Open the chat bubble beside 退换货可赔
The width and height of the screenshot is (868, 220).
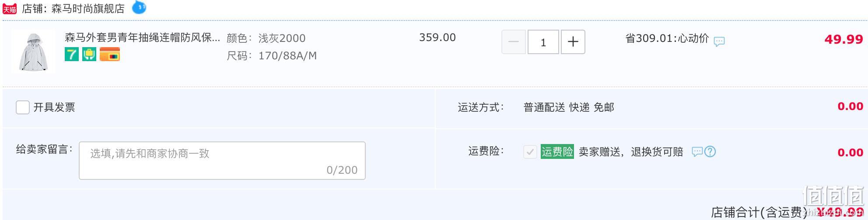(x=697, y=151)
